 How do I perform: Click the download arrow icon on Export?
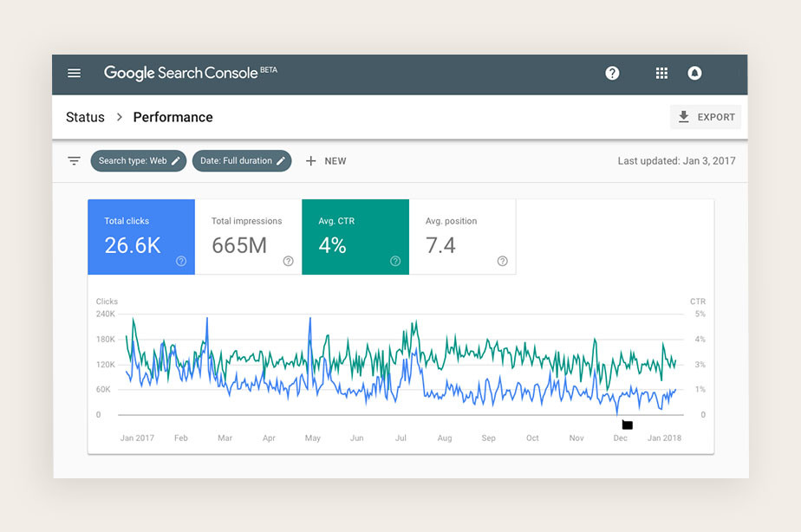[x=683, y=117]
